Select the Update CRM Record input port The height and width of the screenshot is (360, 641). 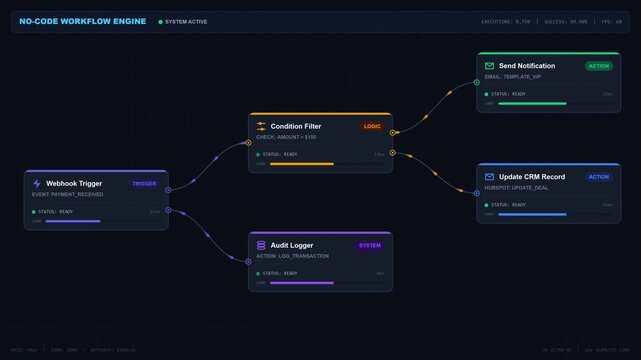pos(477,193)
